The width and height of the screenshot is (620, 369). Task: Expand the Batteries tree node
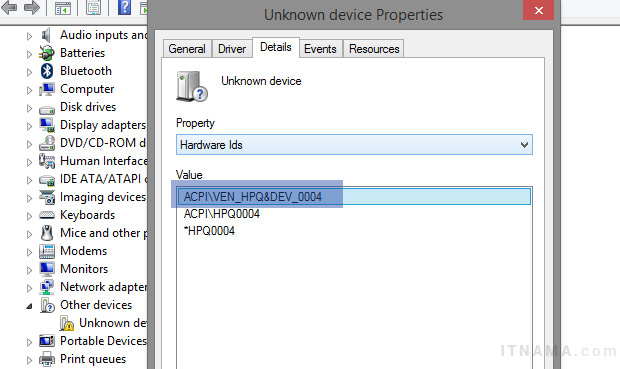pos(29,54)
